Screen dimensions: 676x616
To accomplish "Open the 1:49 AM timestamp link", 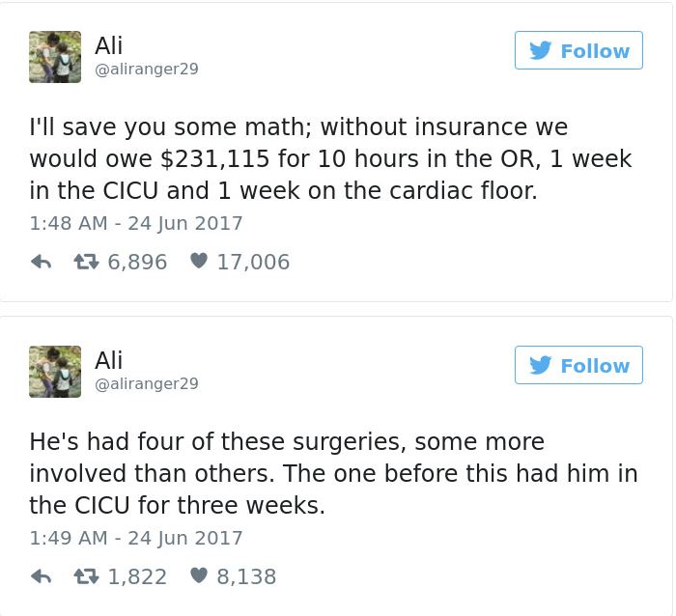I will point(136,538).
